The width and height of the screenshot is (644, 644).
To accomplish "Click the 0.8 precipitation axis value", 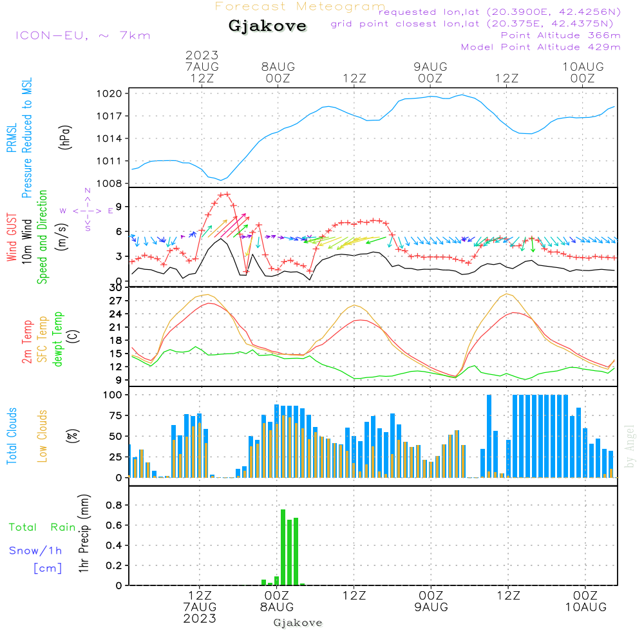I will (x=114, y=505).
